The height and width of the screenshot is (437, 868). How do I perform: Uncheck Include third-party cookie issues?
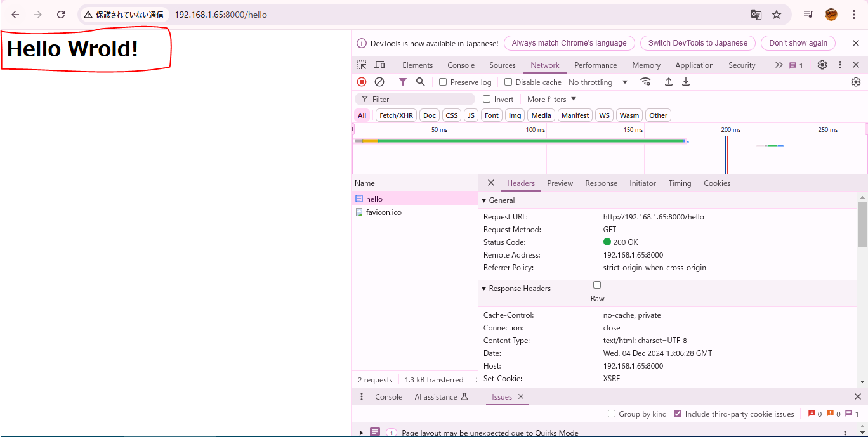pos(678,414)
